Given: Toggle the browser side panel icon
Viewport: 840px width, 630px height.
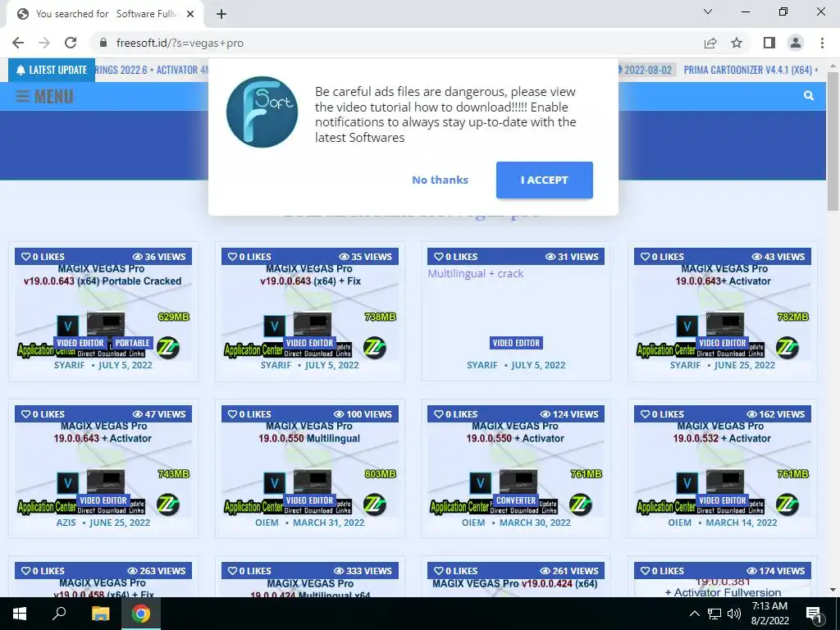Looking at the screenshot, I should click(769, 43).
